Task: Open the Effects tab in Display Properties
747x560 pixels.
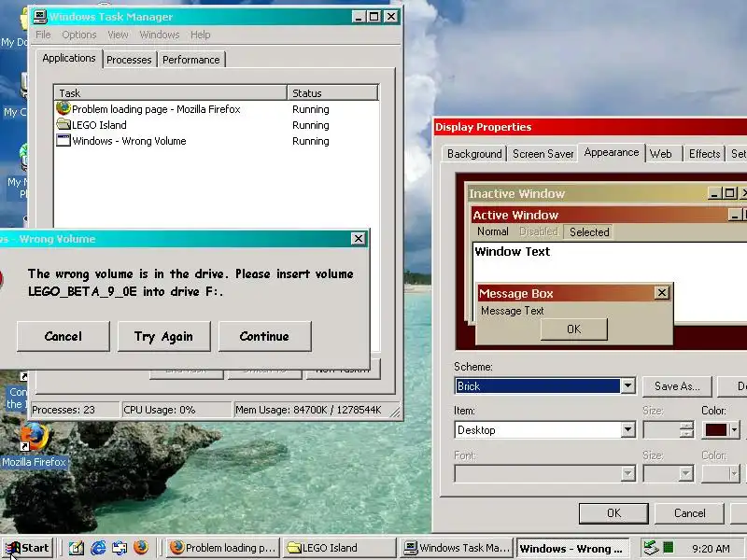Action: [x=704, y=154]
